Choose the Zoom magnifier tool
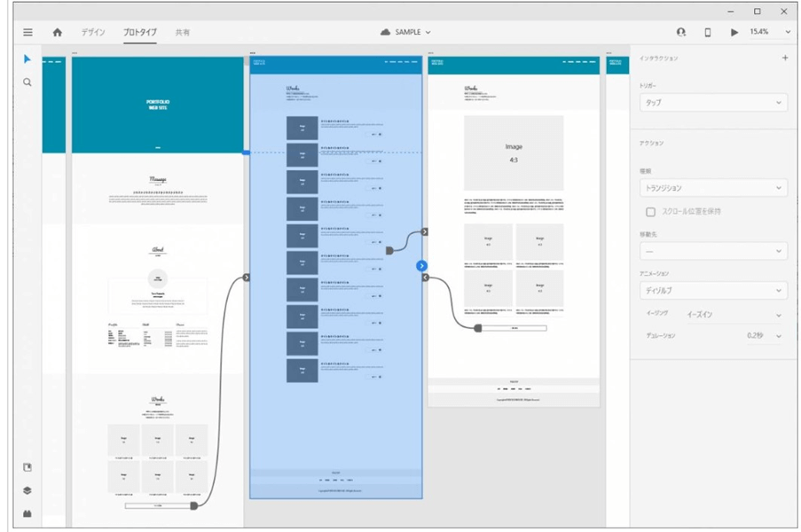The height and width of the screenshot is (532, 801). point(27,82)
